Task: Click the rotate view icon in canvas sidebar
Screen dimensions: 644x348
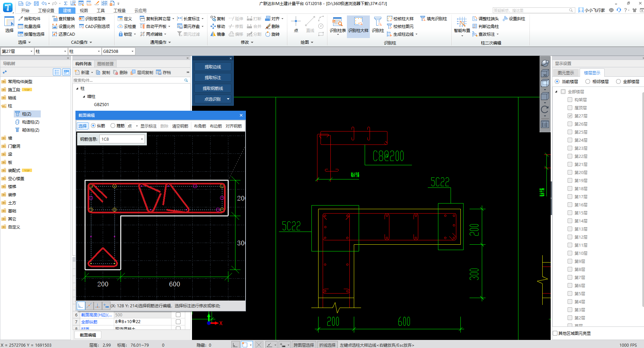Action: click(x=545, y=109)
